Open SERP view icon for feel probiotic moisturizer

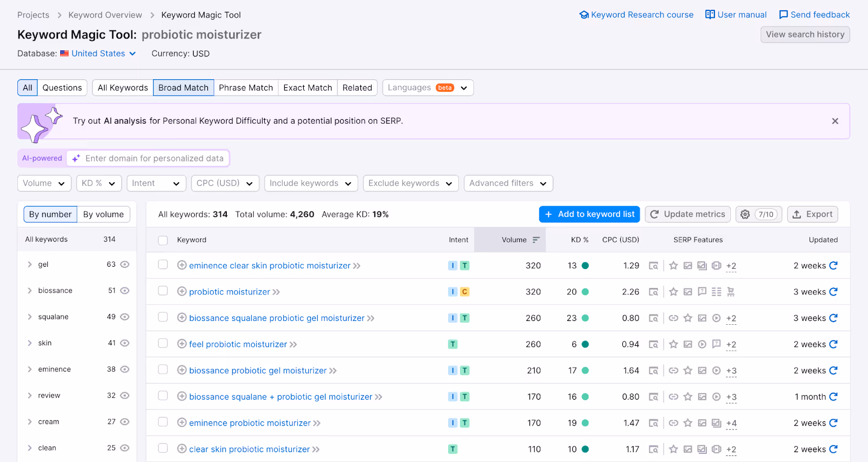point(654,344)
